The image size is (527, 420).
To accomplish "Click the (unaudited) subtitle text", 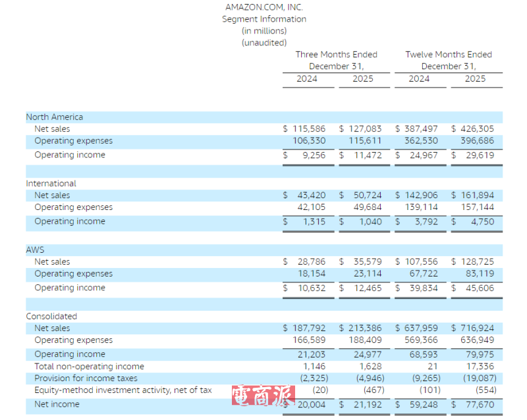I will (264, 43).
